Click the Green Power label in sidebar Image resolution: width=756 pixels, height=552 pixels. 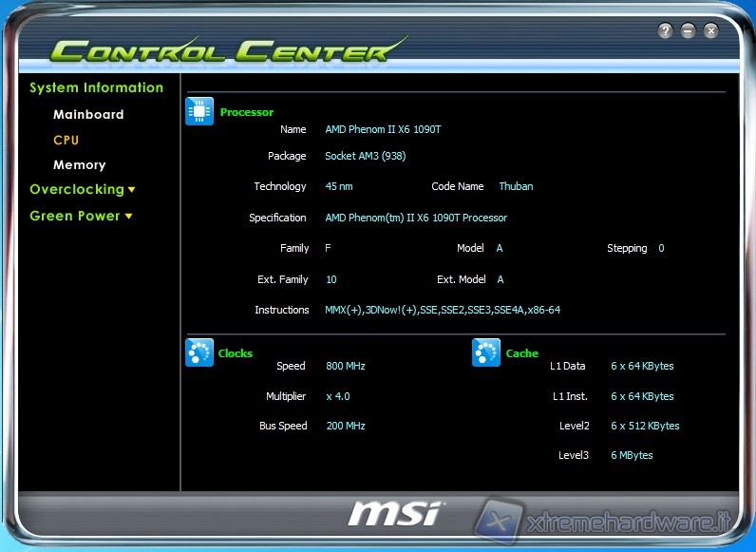pyautogui.click(x=75, y=216)
